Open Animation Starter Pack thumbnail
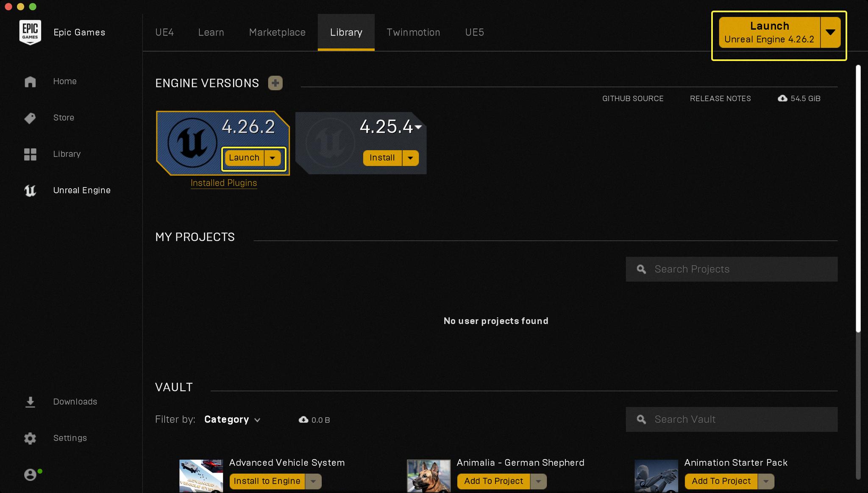The height and width of the screenshot is (493, 868). tap(656, 476)
